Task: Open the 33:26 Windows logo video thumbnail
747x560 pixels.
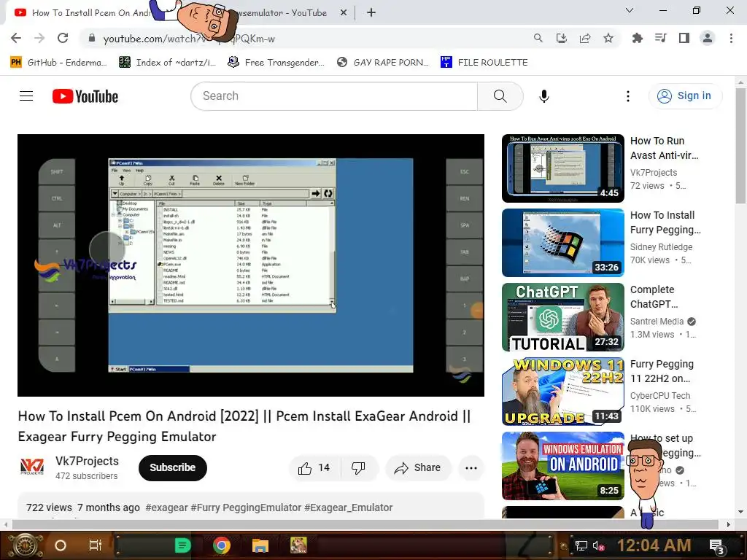Action: (563, 243)
